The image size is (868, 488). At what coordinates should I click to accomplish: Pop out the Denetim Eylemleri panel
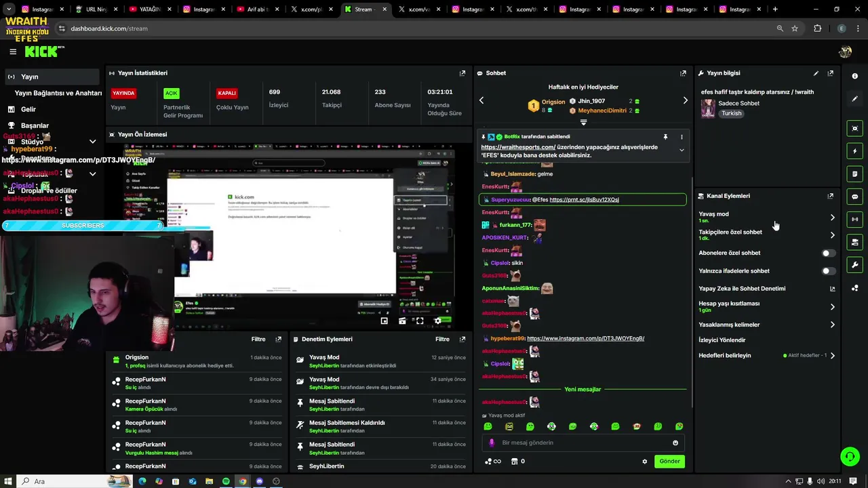pos(462,340)
